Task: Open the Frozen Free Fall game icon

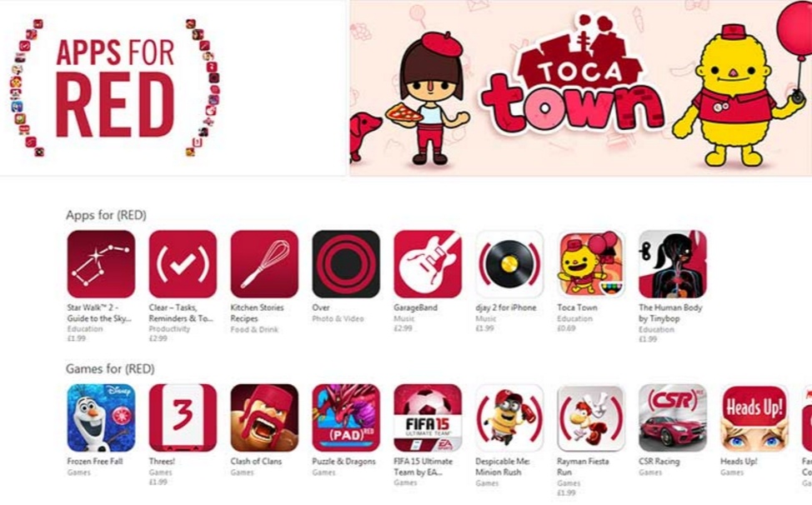Action: coord(101,417)
